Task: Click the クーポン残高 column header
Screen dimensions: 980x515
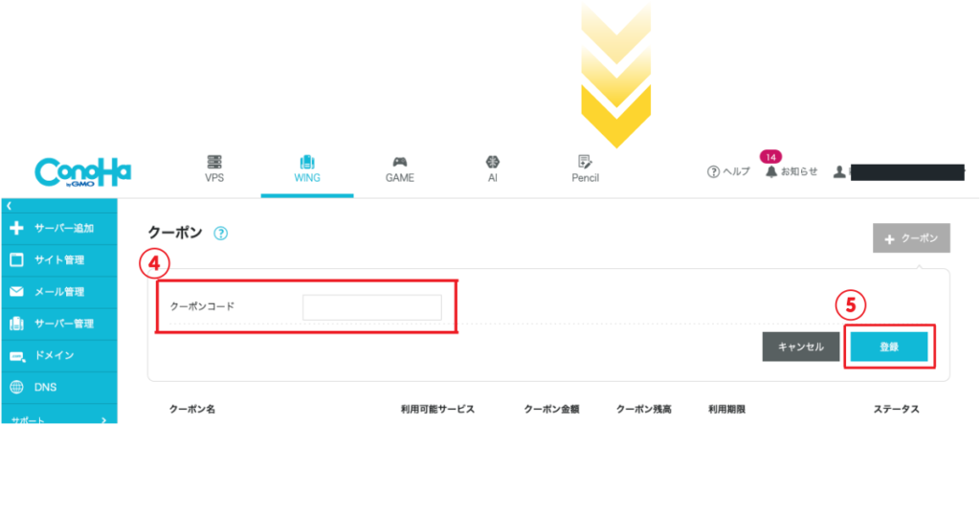Action: (644, 409)
